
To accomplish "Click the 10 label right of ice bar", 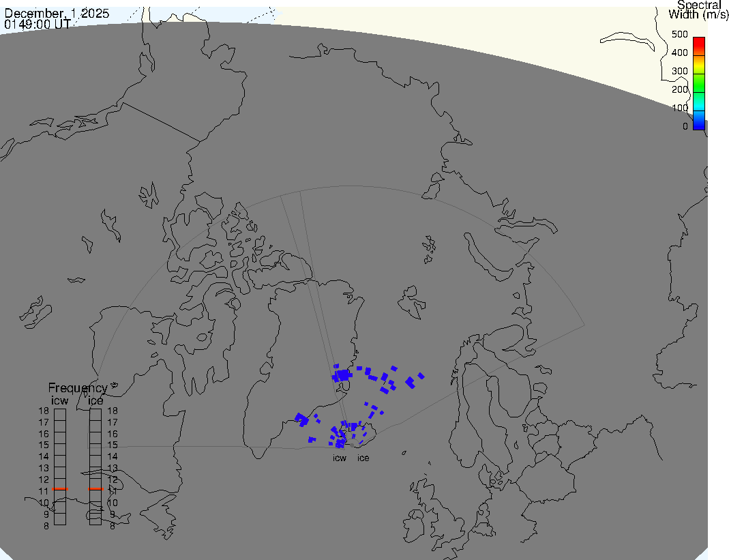I will (113, 503).
